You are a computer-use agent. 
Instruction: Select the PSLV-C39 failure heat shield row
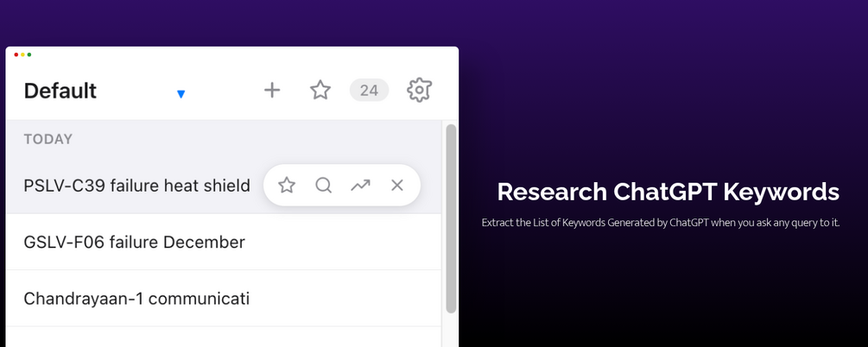(x=224, y=186)
